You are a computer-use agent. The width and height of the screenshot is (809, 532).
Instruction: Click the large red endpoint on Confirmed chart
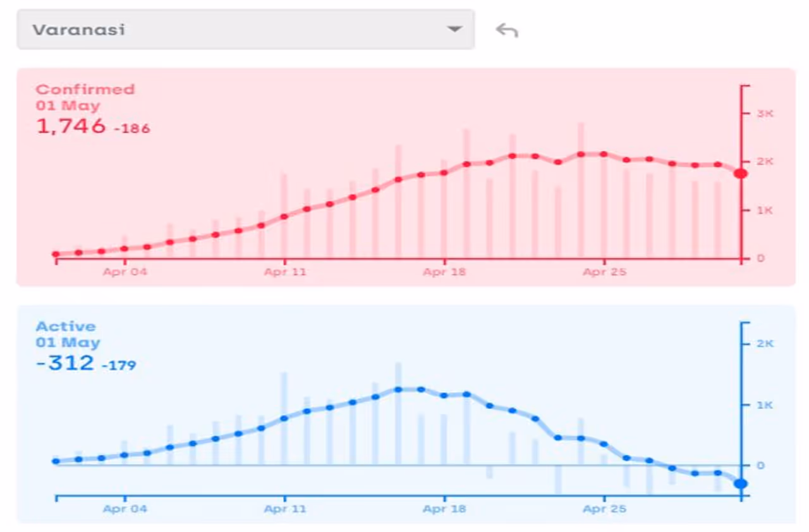(x=740, y=173)
